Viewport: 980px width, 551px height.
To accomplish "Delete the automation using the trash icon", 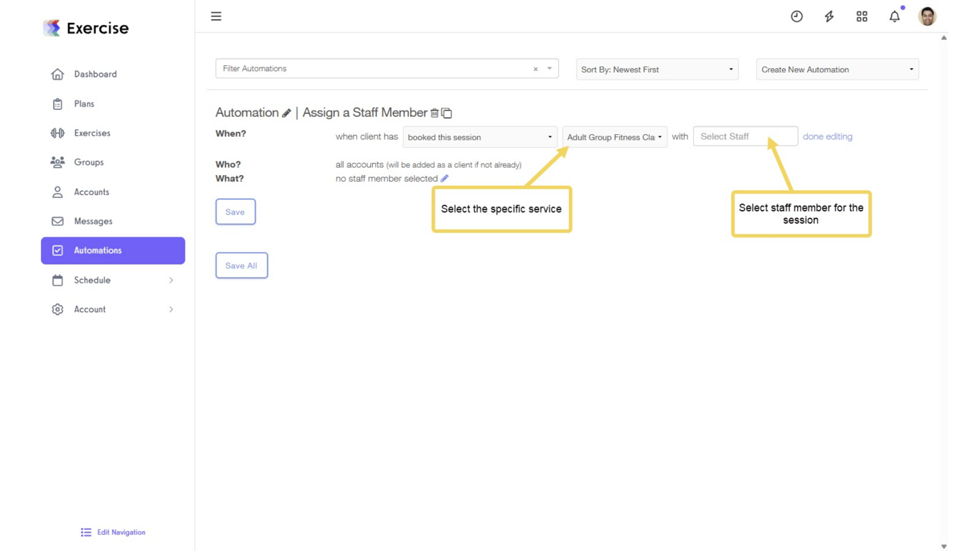I will pos(434,113).
